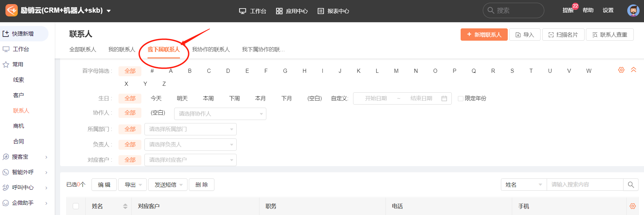
Task: Select 全部 in 生日 filter row
Action: 130,98
